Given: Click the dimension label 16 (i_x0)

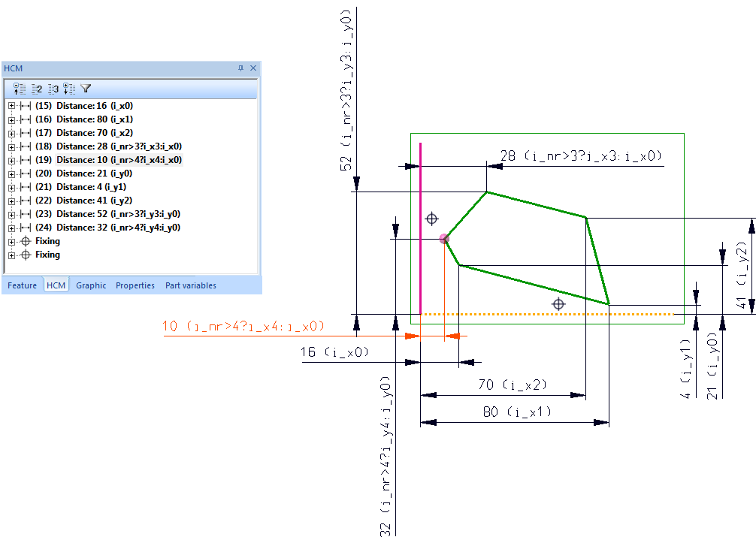Looking at the screenshot, I should point(334,352).
